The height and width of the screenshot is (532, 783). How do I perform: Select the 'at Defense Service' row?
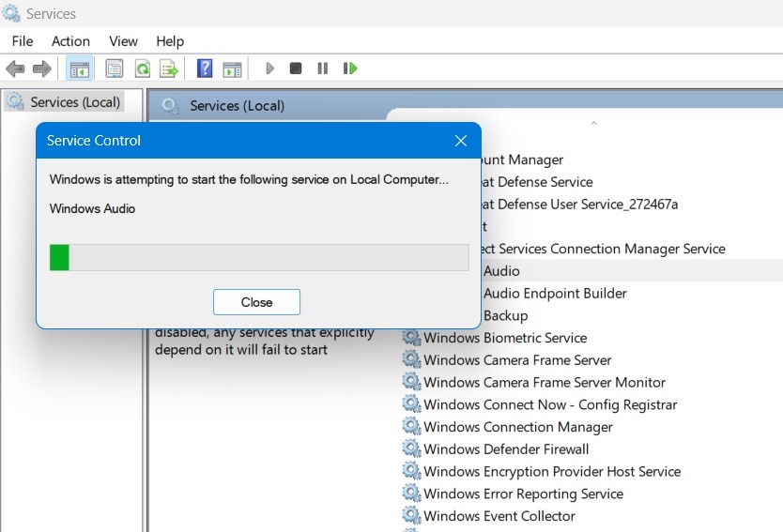click(x=537, y=182)
